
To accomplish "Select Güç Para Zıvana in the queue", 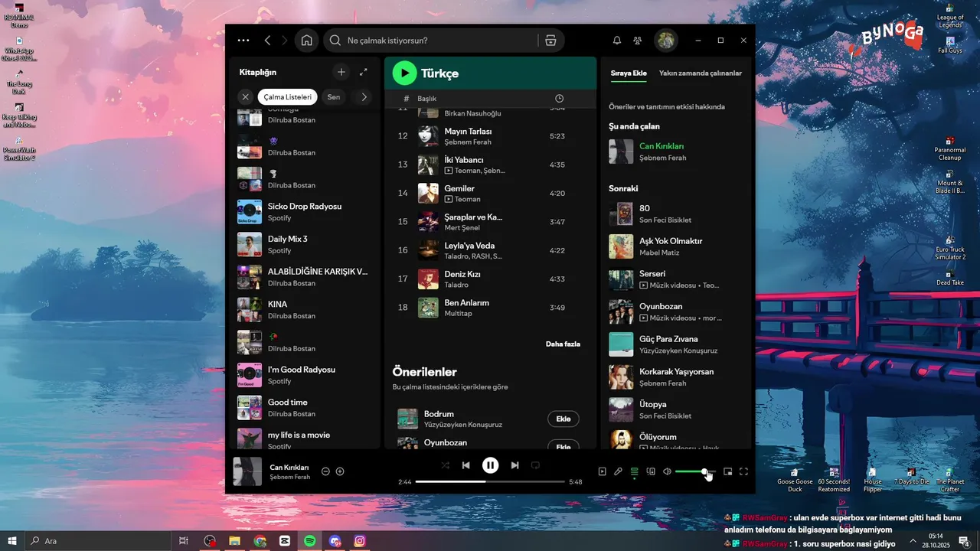I will [x=677, y=344].
